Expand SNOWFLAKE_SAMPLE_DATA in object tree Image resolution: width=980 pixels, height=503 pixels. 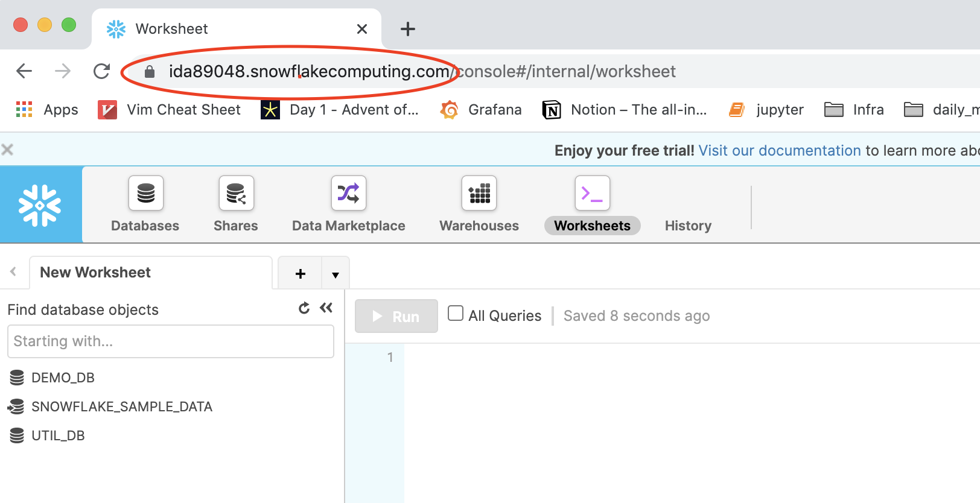pos(122,407)
